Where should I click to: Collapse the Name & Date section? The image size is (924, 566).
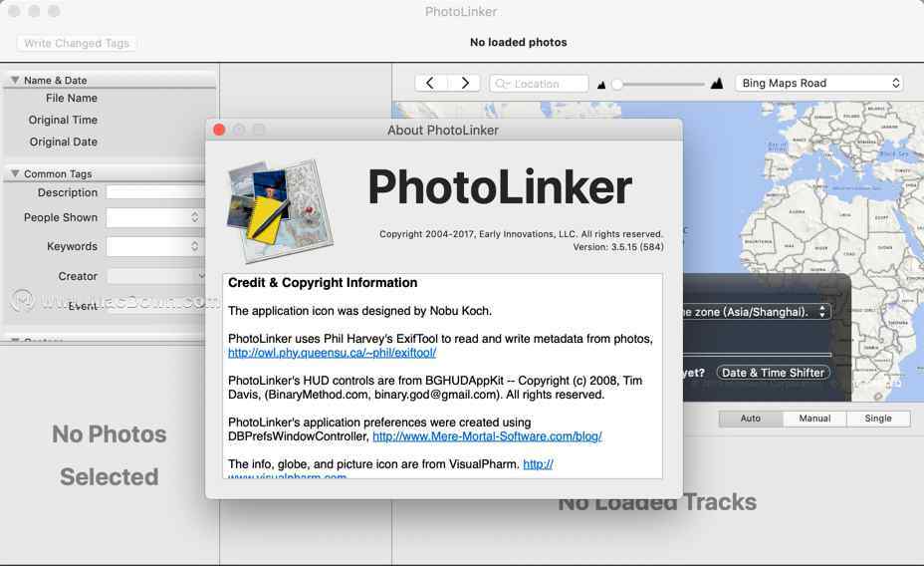pyautogui.click(x=15, y=80)
